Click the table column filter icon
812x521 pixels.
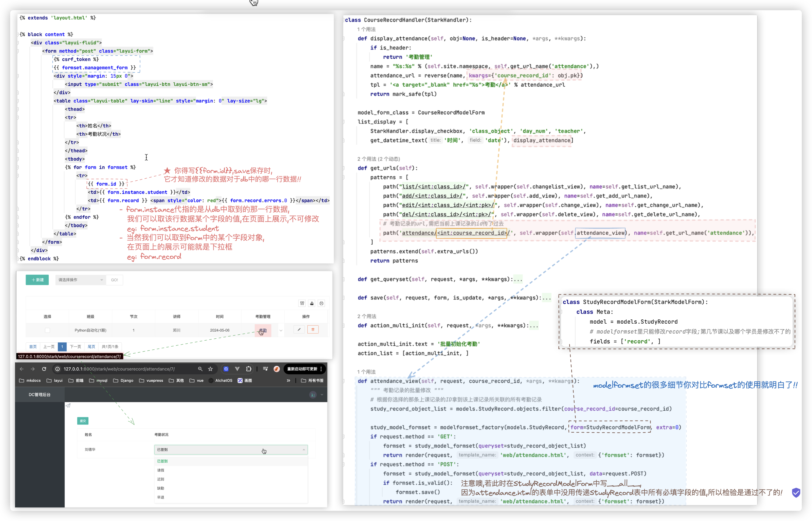[302, 303]
